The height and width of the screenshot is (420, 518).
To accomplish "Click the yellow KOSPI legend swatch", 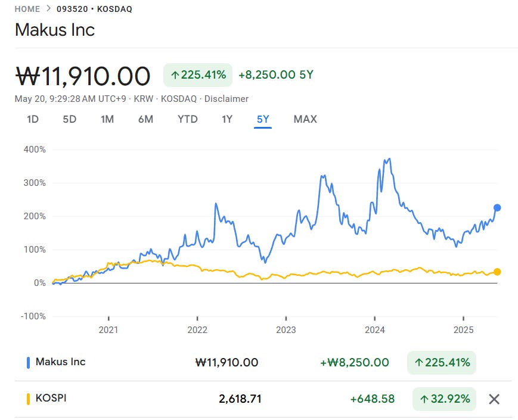I will (x=28, y=399).
